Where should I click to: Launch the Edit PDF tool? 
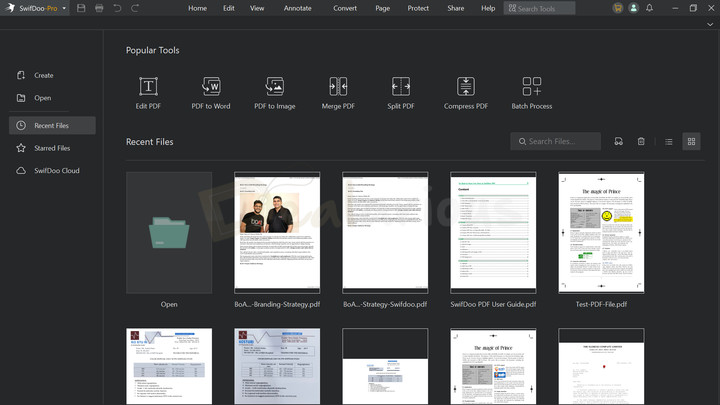click(148, 93)
